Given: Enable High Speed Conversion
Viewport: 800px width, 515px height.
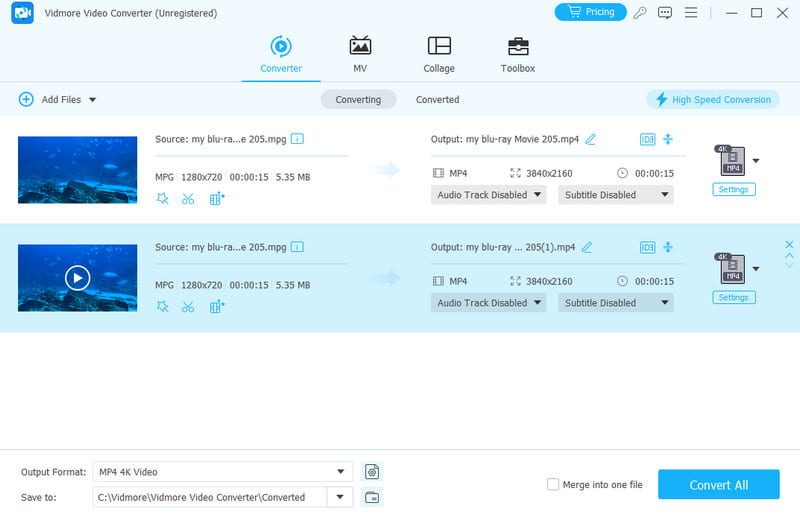Looking at the screenshot, I should (713, 100).
